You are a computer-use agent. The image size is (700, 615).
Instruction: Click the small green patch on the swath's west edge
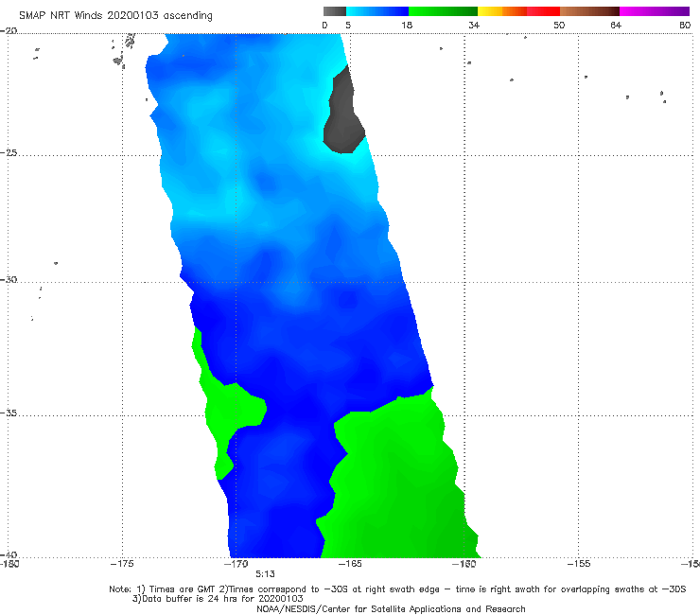(x=225, y=407)
